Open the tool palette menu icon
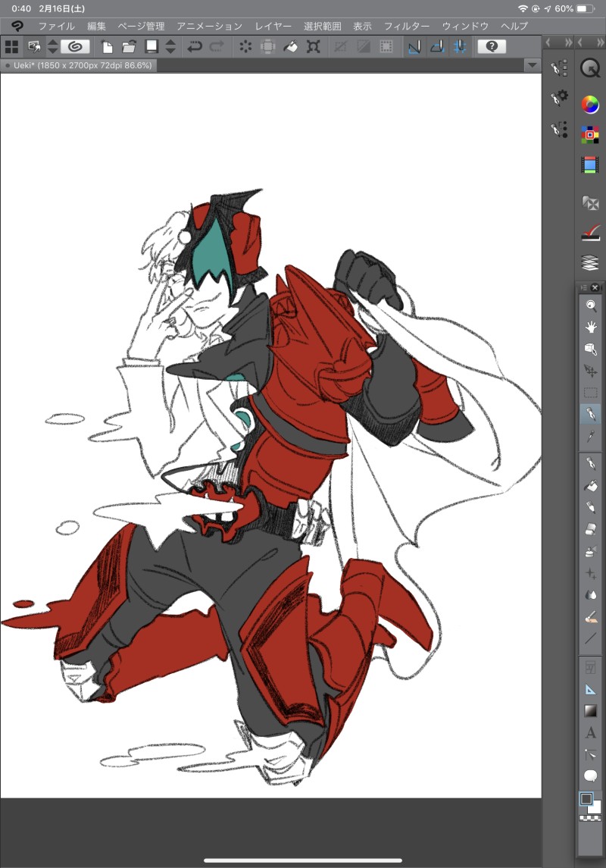This screenshot has height=868, width=606. tap(583, 288)
